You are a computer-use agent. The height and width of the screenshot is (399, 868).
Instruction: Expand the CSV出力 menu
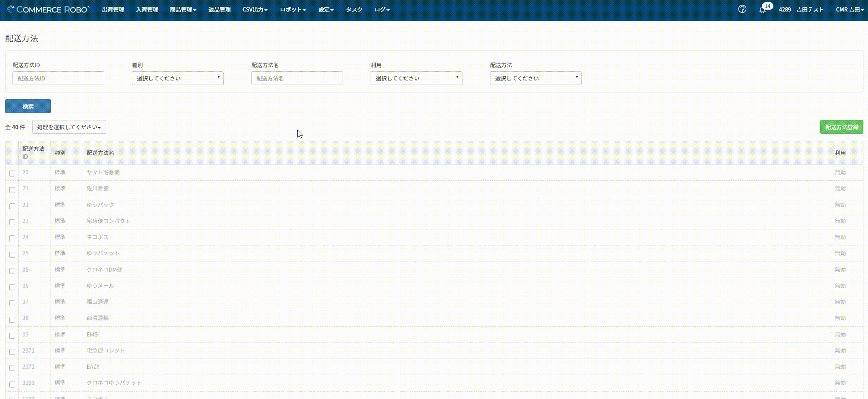pyautogui.click(x=255, y=10)
